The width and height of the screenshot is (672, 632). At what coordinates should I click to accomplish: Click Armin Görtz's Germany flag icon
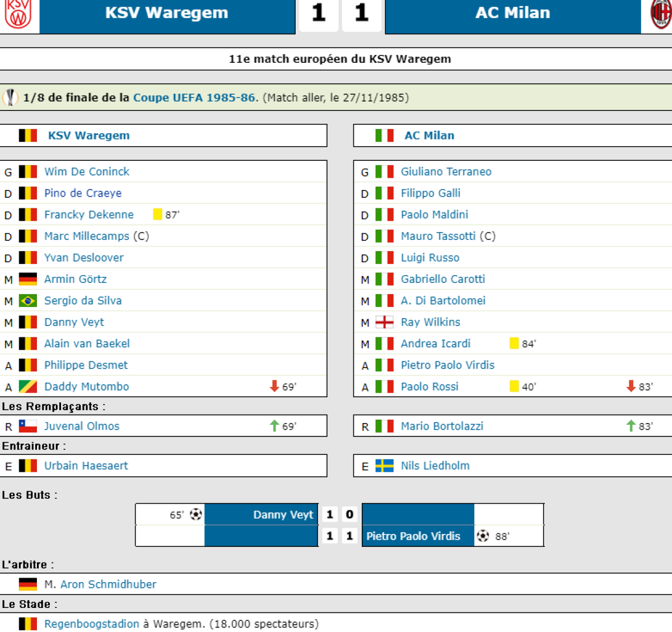[28, 279]
